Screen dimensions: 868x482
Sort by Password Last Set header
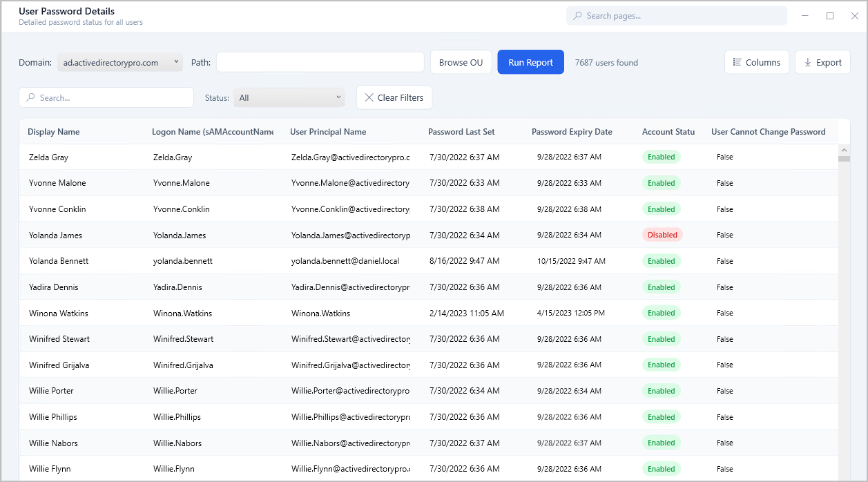click(461, 132)
